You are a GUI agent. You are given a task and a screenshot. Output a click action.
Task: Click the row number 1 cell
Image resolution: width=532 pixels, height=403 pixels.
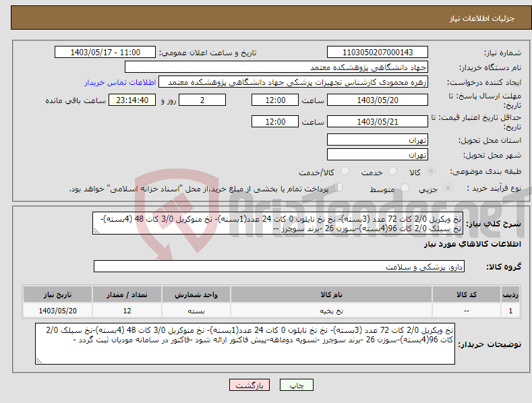click(510, 311)
